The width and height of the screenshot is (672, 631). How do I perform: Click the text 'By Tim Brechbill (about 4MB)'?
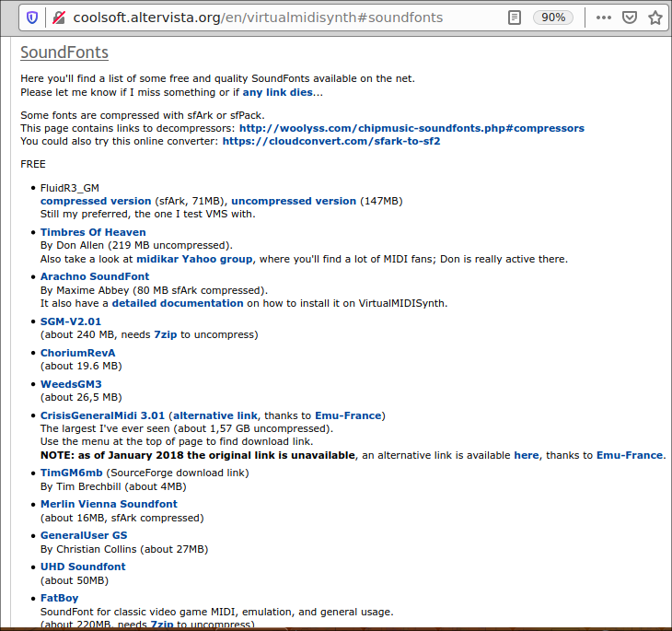113,486
